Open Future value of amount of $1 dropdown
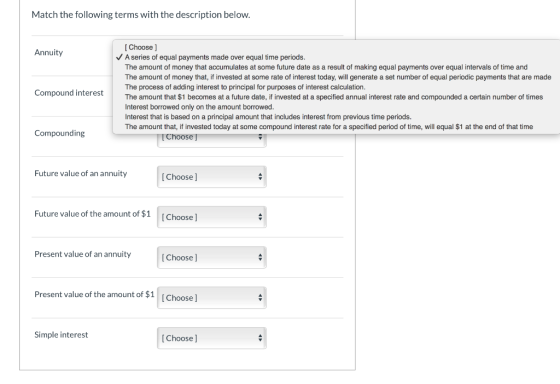Viewport: 560px width, 384px height. pyautogui.click(x=212, y=217)
